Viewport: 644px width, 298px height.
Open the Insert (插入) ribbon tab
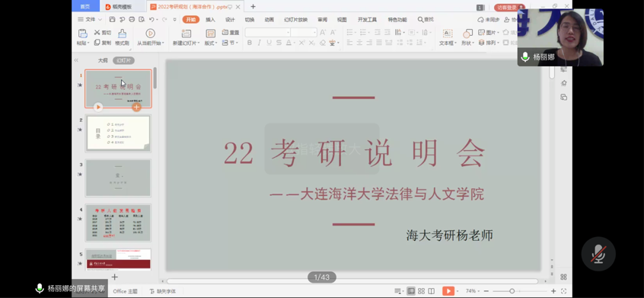pyautogui.click(x=210, y=19)
